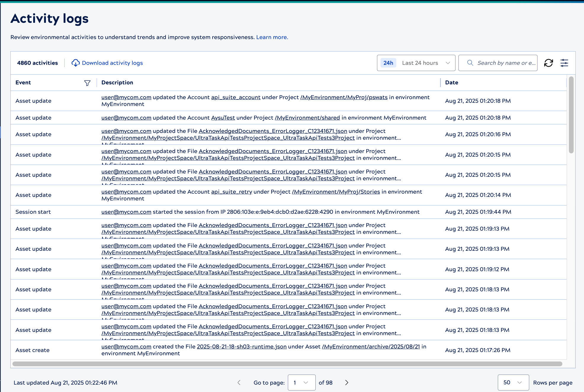Click the search magnifier icon
The height and width of the screenshot is (392, 584).
coord(470,63)
